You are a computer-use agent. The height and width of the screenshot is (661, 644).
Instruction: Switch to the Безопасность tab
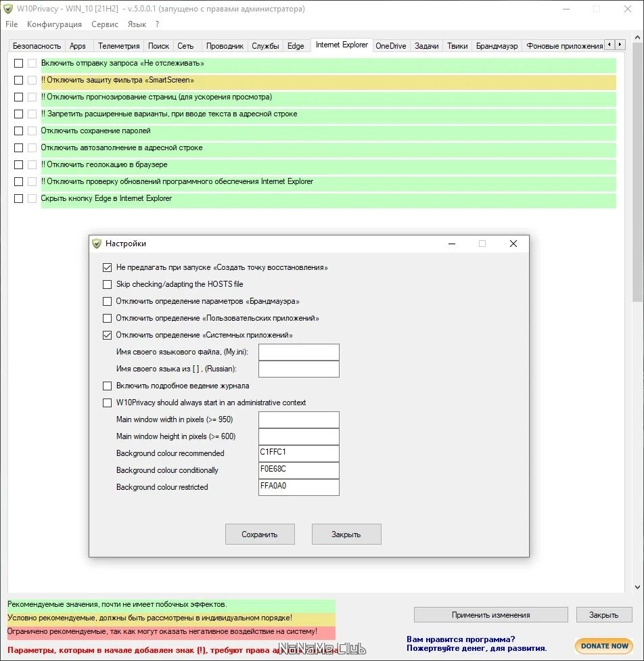(x=37, y=46)
